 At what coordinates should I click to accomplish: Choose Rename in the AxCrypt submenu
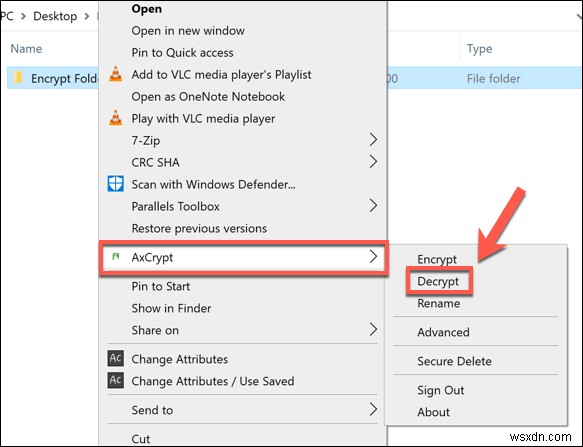point(439,303)
